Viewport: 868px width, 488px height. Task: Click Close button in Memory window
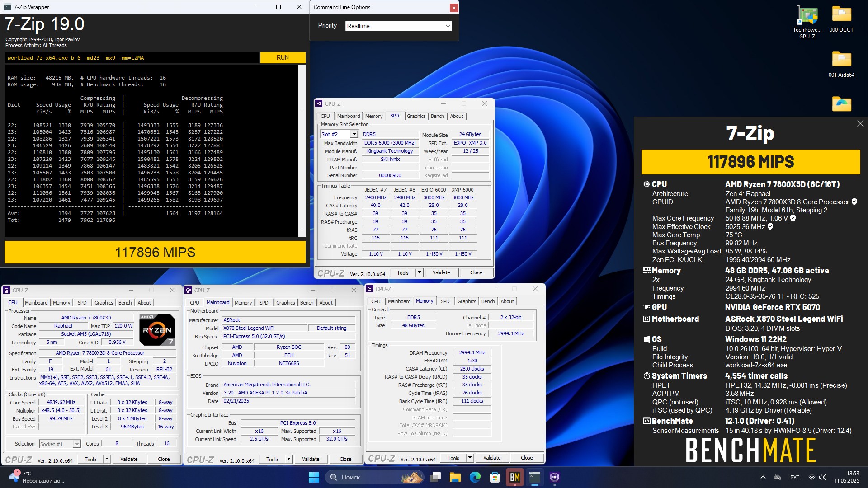click(527, 458)
